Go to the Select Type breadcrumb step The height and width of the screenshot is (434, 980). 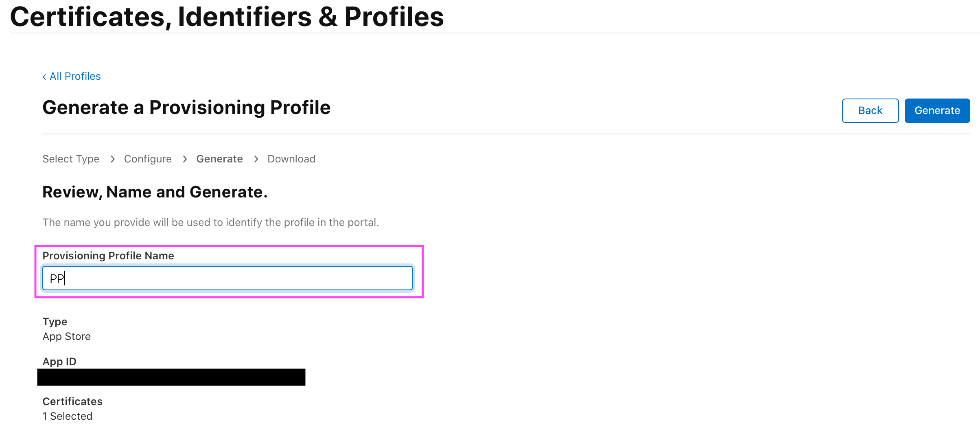coord(71,159)
